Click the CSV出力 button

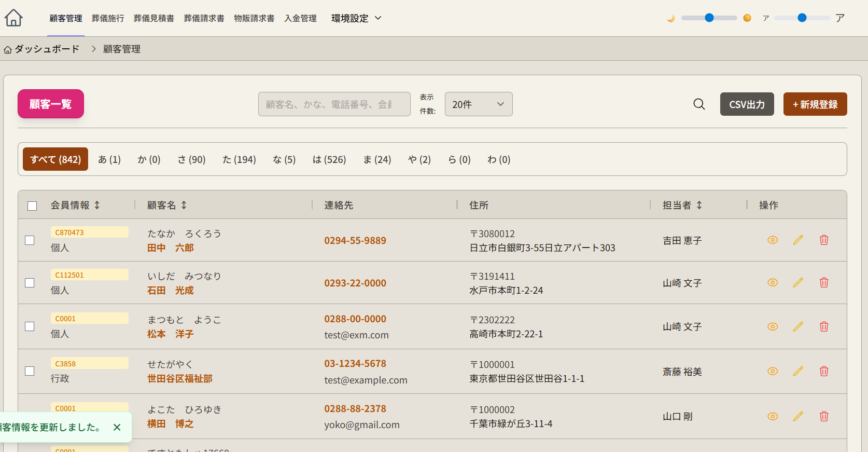click(x=746, y=104)
